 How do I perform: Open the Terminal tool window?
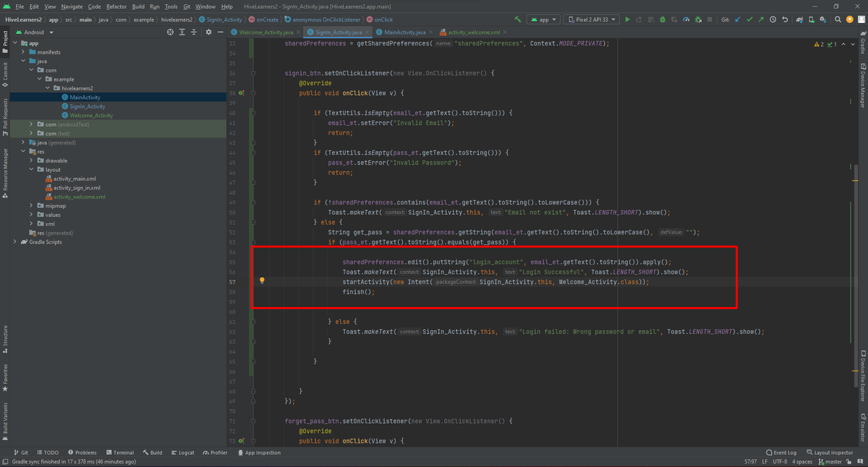tap(119, 453)
